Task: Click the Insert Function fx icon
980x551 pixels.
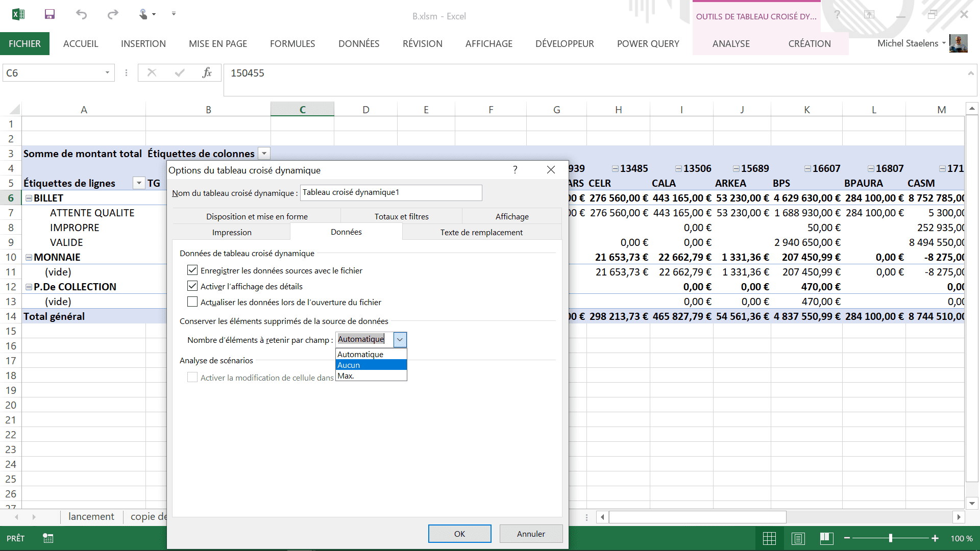Action: [207, 73]
